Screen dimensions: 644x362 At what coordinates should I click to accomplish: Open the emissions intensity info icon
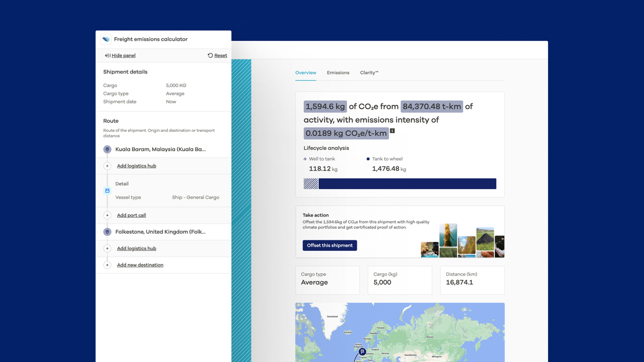click(392, 130)
